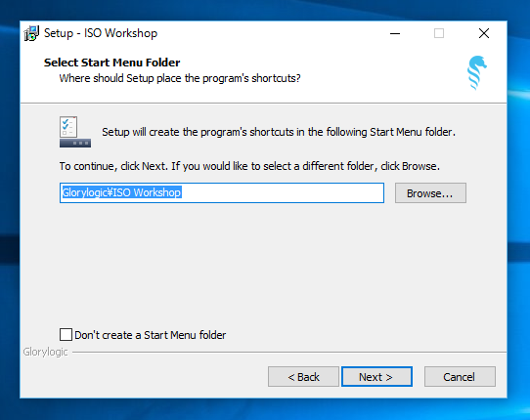Image resolution: width=530 pixels, height=420 pixels.
Task: Click the Start Menu folder path field
Action: 222,192
